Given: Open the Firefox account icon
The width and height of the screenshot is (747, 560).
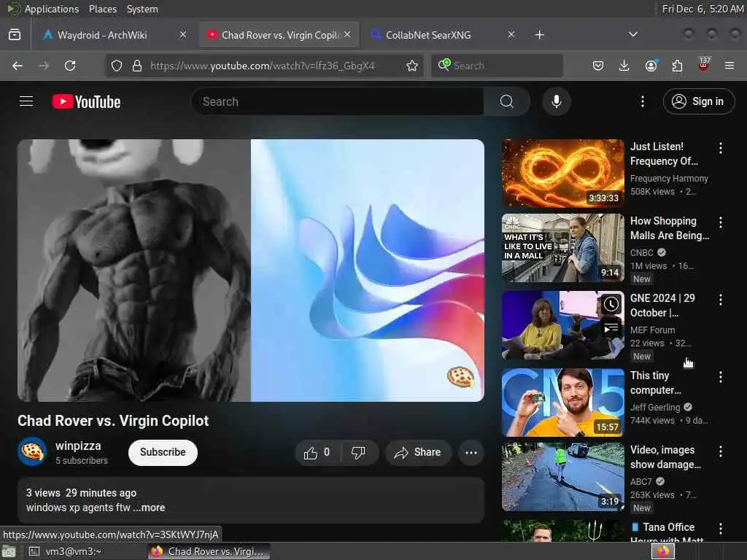Looking at the screenshot, I should [651, 66].
